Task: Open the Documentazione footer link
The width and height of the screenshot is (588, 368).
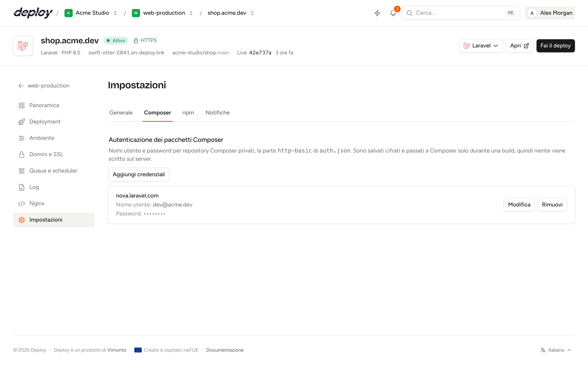Action: (x=225, y=350)
